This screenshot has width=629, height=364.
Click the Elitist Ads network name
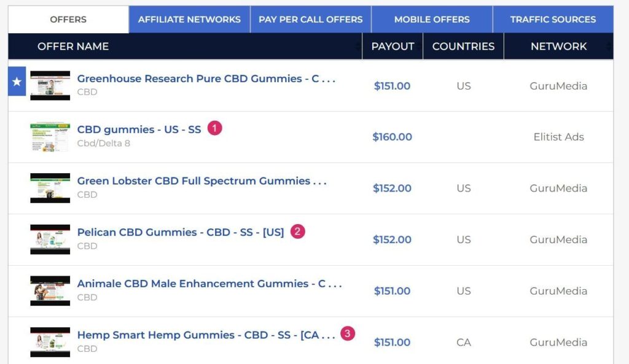coord(558,137)
